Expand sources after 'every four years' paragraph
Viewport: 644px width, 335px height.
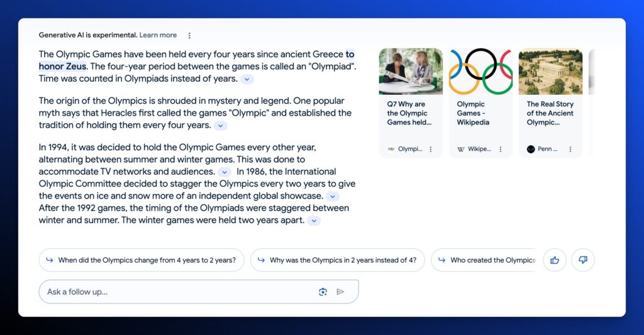pos(220,126)
